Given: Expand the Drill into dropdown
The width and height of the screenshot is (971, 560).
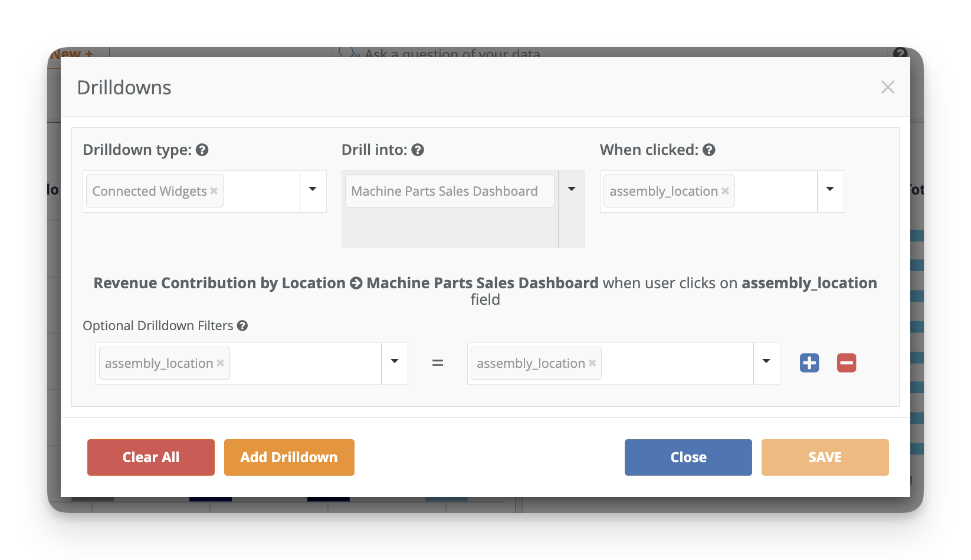Looking at the screenshot, I should pos(571,190).
